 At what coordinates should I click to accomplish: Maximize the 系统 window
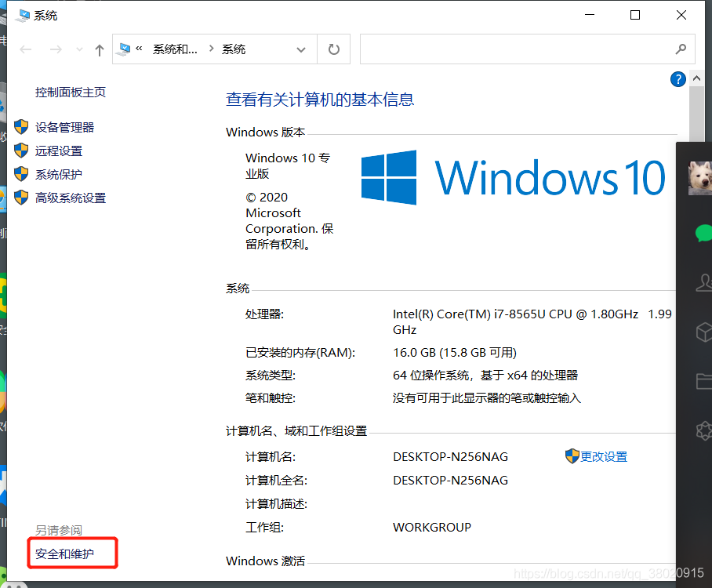click(635, 15)
